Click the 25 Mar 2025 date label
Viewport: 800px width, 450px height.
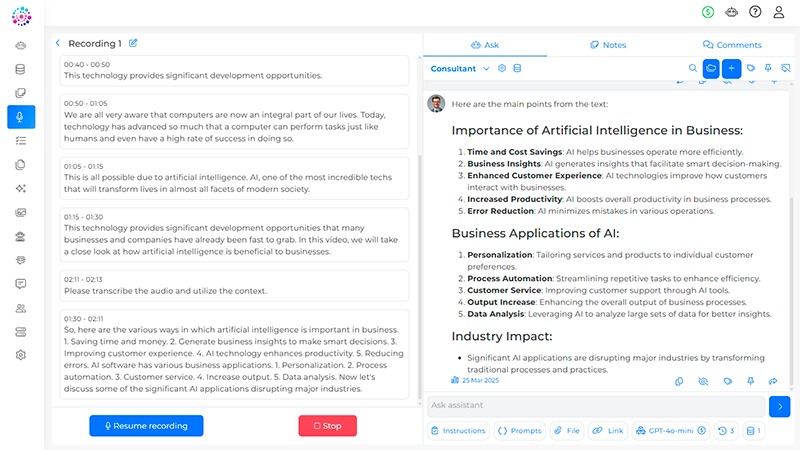coord(481,380)
